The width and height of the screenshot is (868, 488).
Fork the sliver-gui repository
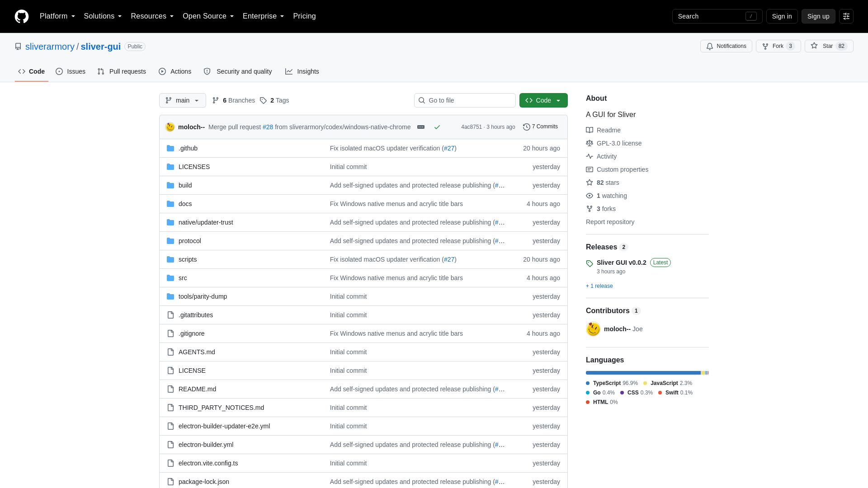778,46
